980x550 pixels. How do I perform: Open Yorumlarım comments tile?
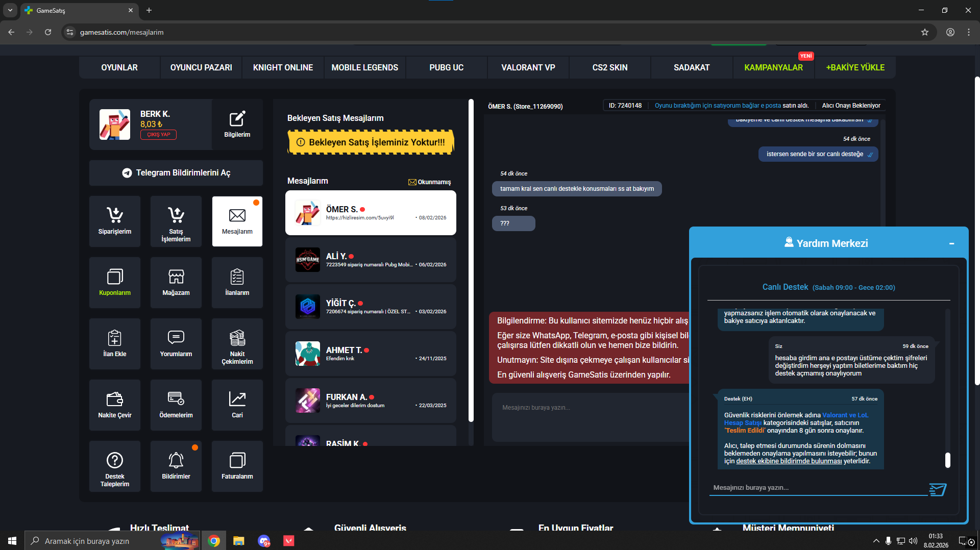pos(176,344)
